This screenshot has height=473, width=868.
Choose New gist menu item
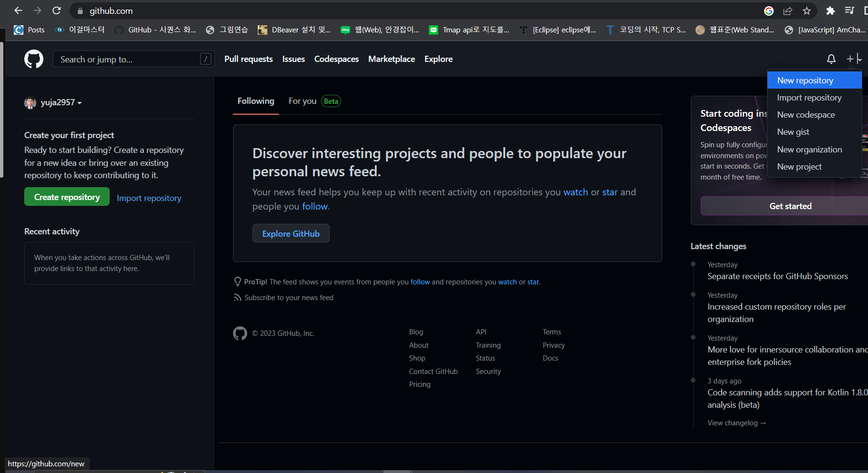(815, 132)
